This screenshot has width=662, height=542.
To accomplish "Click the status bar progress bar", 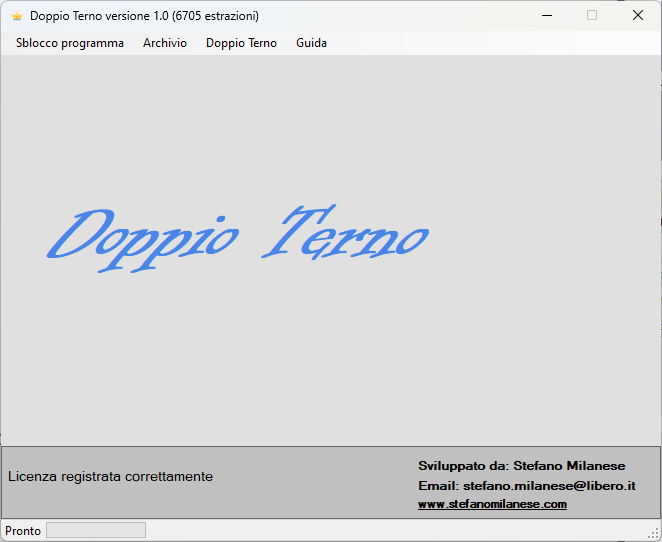I will coord(96,530).
